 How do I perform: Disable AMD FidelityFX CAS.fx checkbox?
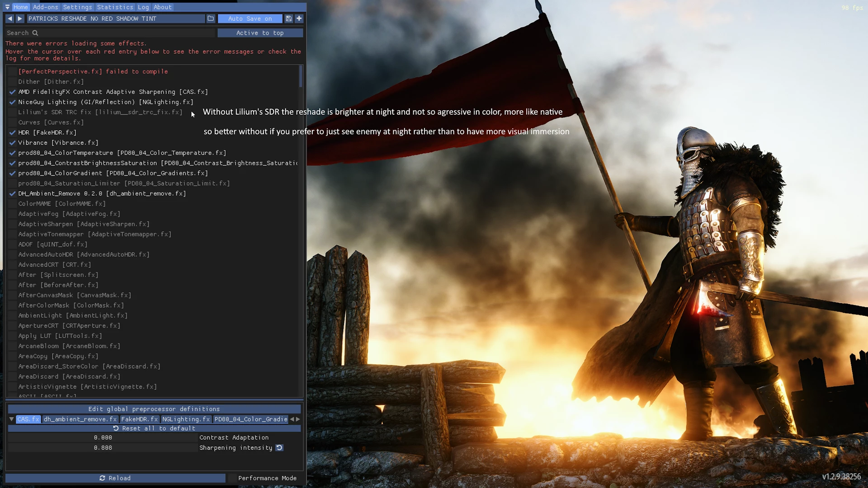point(13,92)
